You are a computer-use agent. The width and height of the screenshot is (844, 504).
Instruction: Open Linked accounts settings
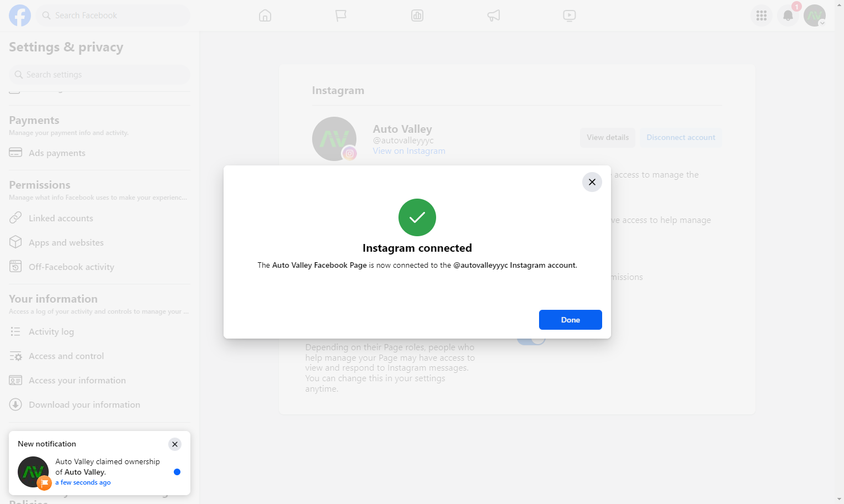[x=100, y=218]
